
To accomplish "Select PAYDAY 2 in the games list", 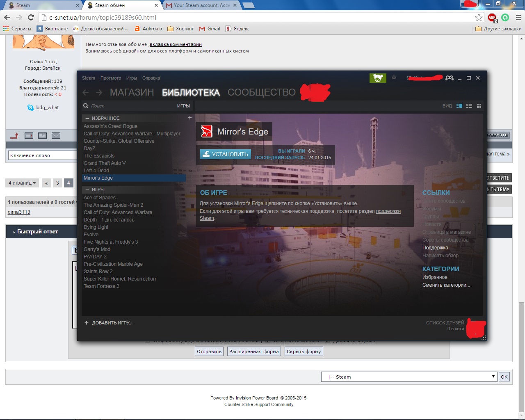I will coord(134,257).
